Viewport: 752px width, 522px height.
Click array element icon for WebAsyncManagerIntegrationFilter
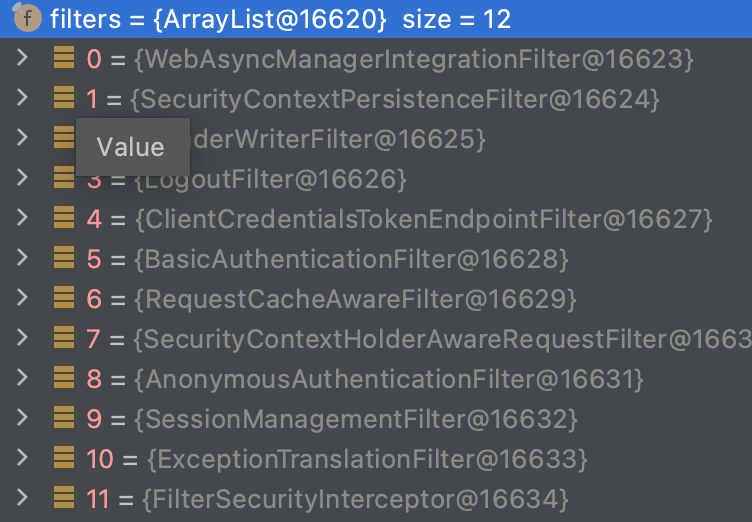pyautogui.click(x=64, y=58)
